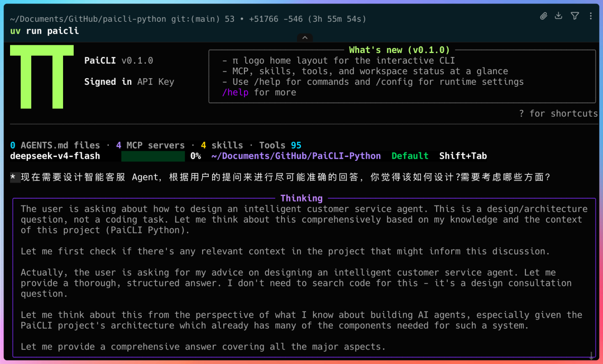The width and height of the screenshot is (603, 364).
Task: Click '4 MCP servers' status text
Action: click(150, 145)
